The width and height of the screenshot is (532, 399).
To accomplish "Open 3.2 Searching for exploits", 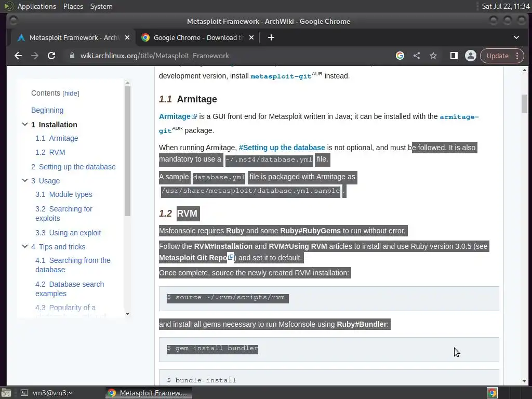I will point(64,214).
